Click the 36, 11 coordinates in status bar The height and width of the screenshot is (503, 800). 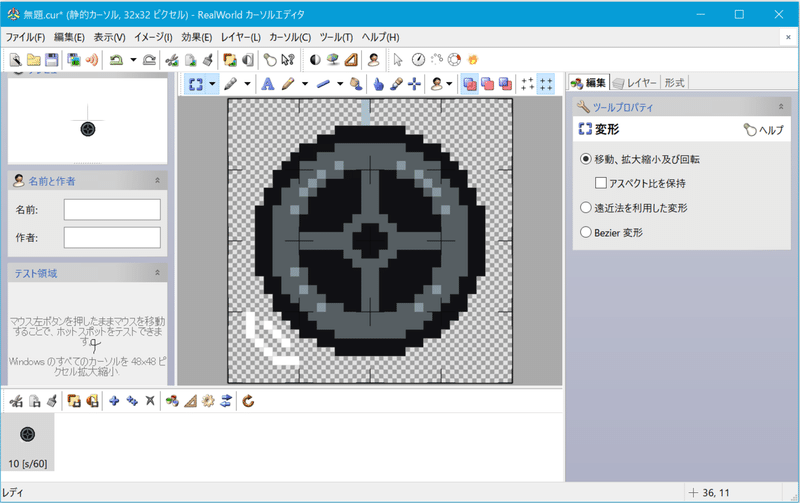pyautogui.click(x=716, y=493)
